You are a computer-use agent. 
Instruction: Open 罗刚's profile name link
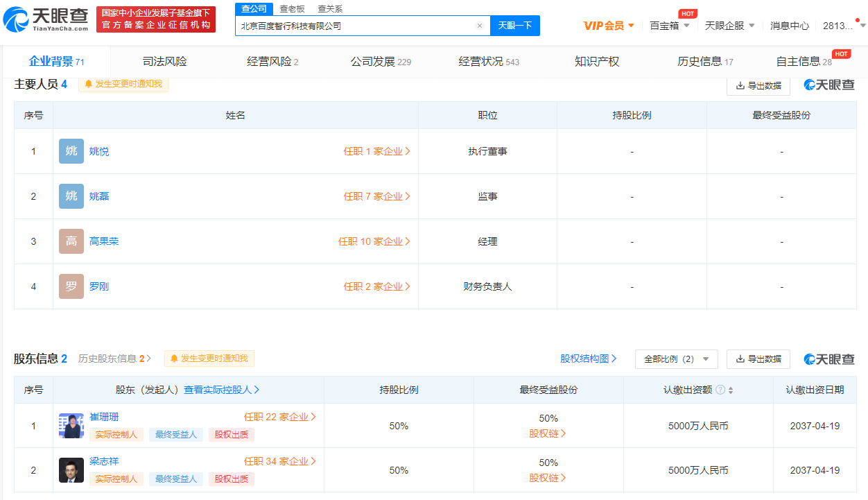(99, 286)
